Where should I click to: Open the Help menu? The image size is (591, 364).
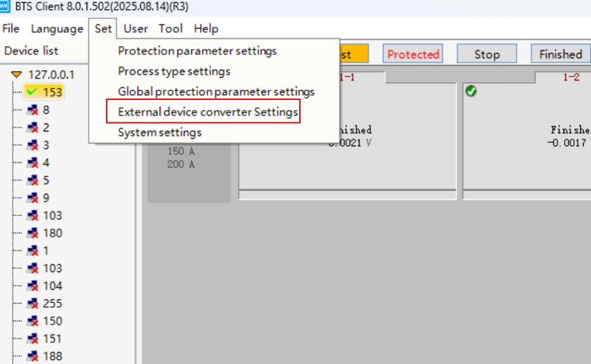[x=206, y=28]
